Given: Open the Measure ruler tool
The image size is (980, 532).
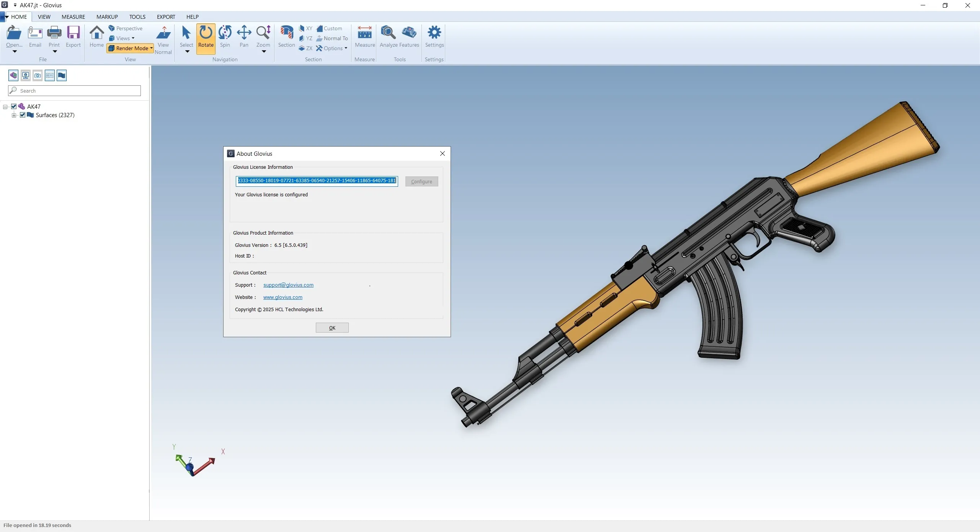Looking at the screenshot, I should (365, 33).
